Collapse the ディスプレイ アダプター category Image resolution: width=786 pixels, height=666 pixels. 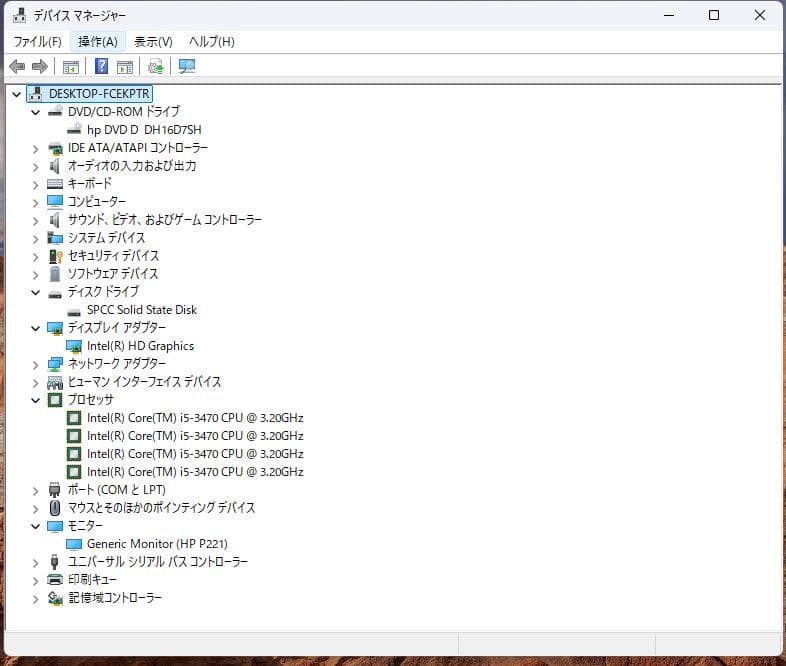pos(36,328)
